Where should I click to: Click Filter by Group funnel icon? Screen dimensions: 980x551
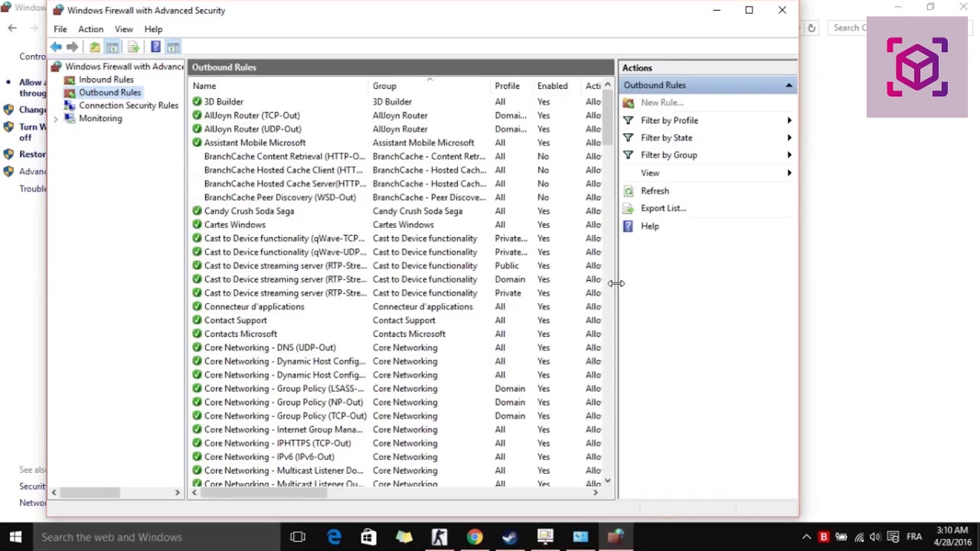(629, 155)
